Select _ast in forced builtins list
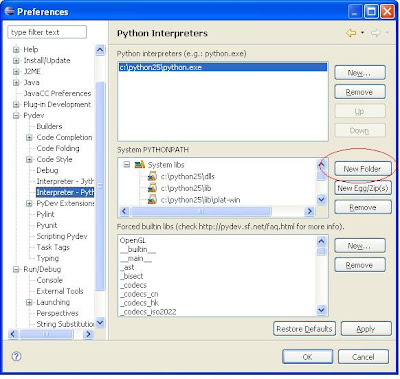The width and height of the screenshot is (400, 379). point(127,267)
